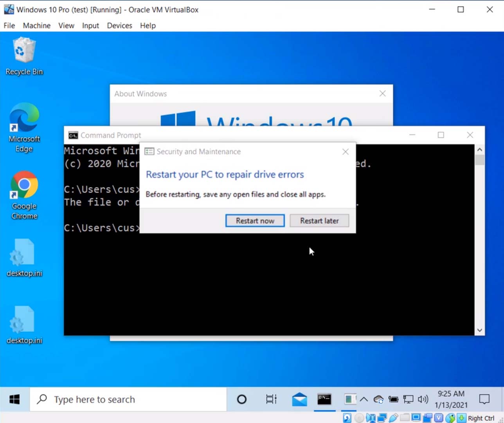Click the Security and Maintenance title icon
Viewport: 504px width, 423px height.
(149, 152)
